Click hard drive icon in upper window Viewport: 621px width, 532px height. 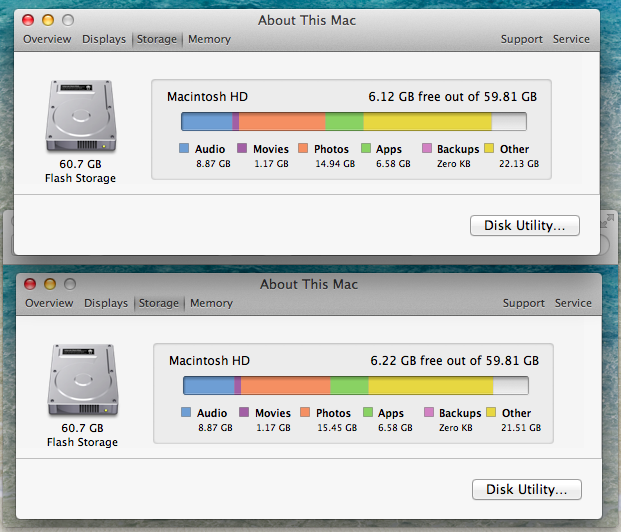[81, 116]
